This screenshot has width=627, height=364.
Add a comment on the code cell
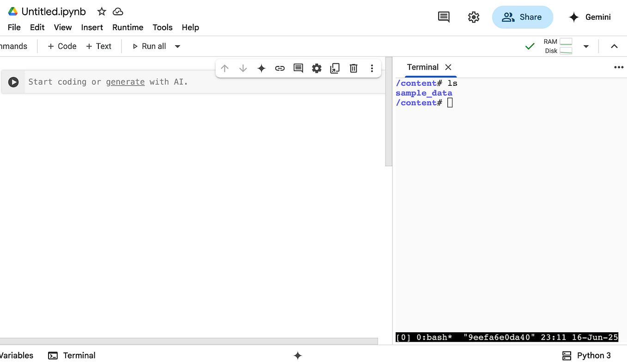point(298,68)
